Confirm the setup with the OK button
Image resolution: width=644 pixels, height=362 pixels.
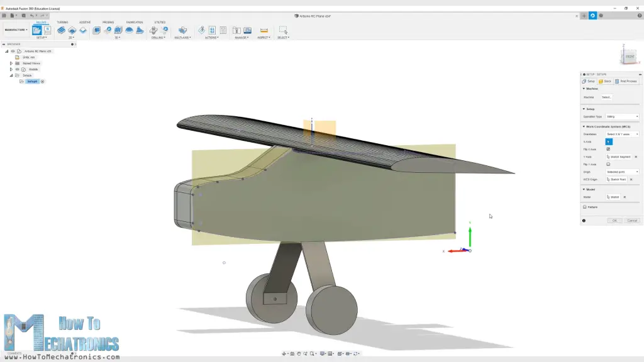pos(615,220)
